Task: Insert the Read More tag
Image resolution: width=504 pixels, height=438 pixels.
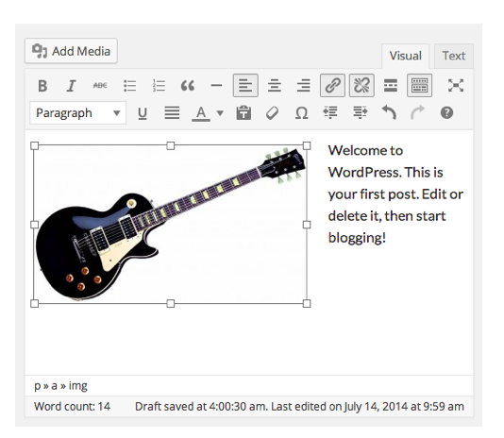Action: [391, 86]
